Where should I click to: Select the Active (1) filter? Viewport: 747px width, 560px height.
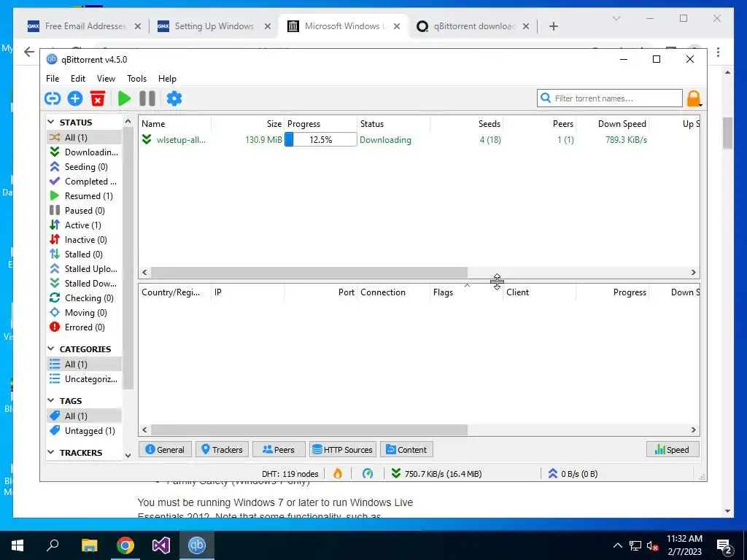coord(85,225)
